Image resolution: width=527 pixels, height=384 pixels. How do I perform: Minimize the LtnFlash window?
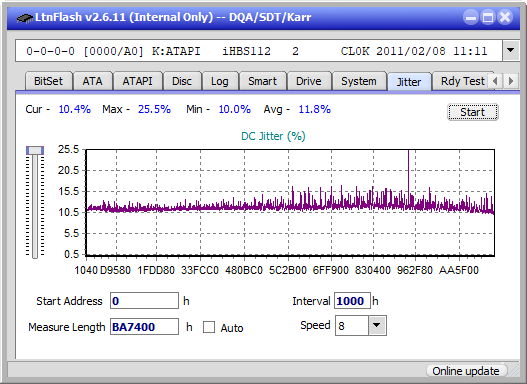471,17
